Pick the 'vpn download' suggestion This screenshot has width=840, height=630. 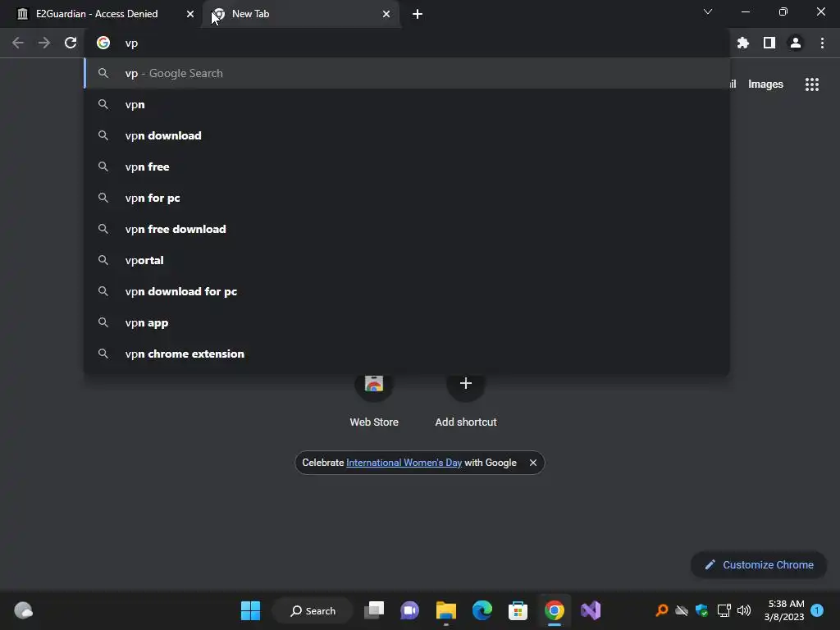(407, 135)
